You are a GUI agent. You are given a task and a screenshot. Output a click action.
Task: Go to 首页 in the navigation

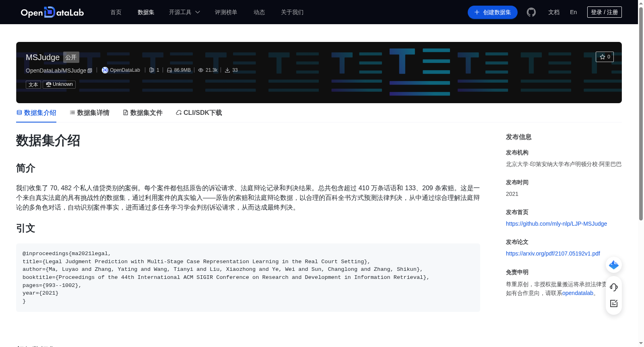(116, 12)
